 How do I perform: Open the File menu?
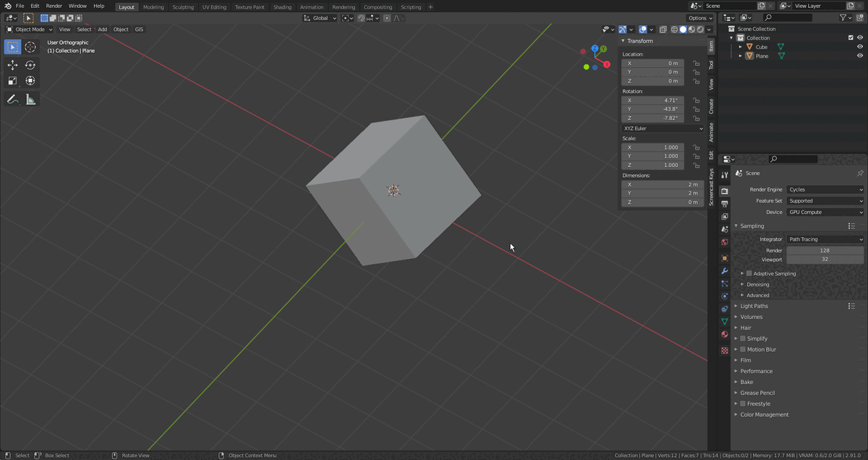coord(20,6)
